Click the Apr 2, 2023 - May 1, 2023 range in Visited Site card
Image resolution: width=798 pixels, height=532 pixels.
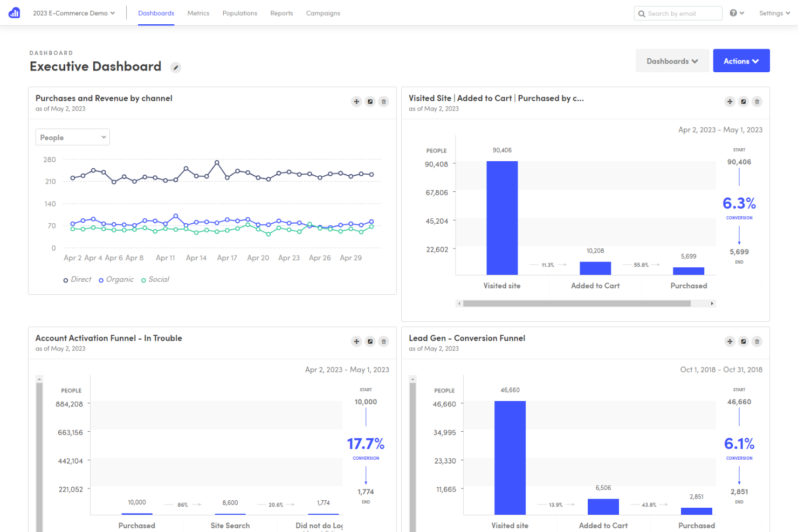[x=720, y=130]
